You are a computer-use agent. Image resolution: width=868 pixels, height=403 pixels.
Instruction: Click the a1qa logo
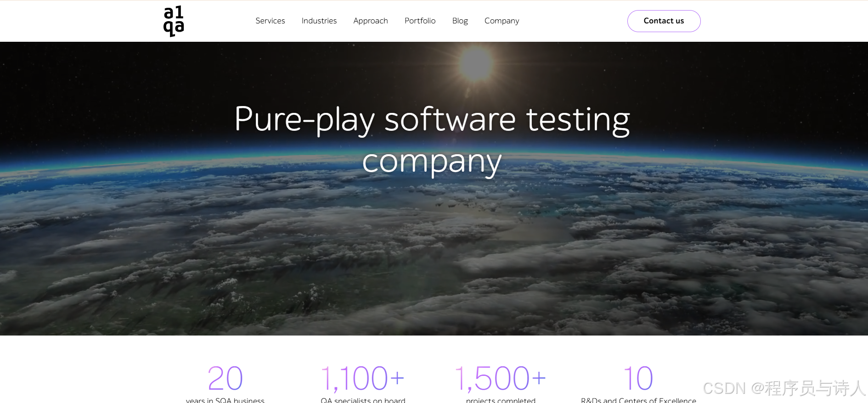(174, 21)
